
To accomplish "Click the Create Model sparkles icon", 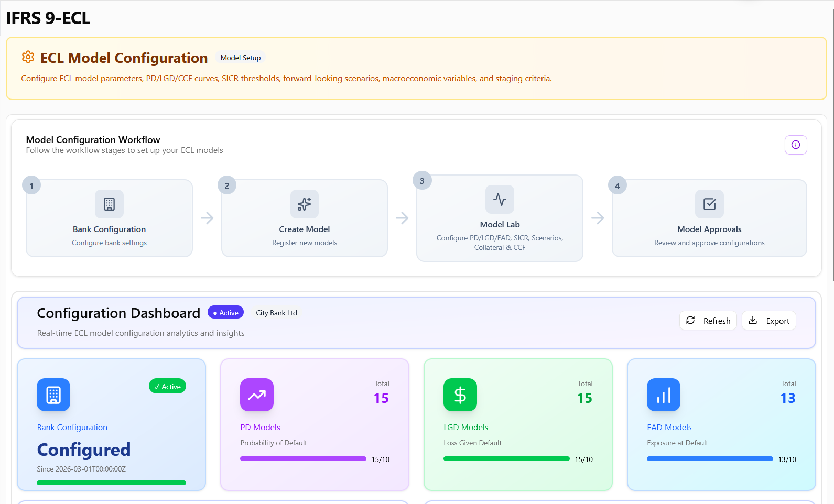I will click(304, 204).
